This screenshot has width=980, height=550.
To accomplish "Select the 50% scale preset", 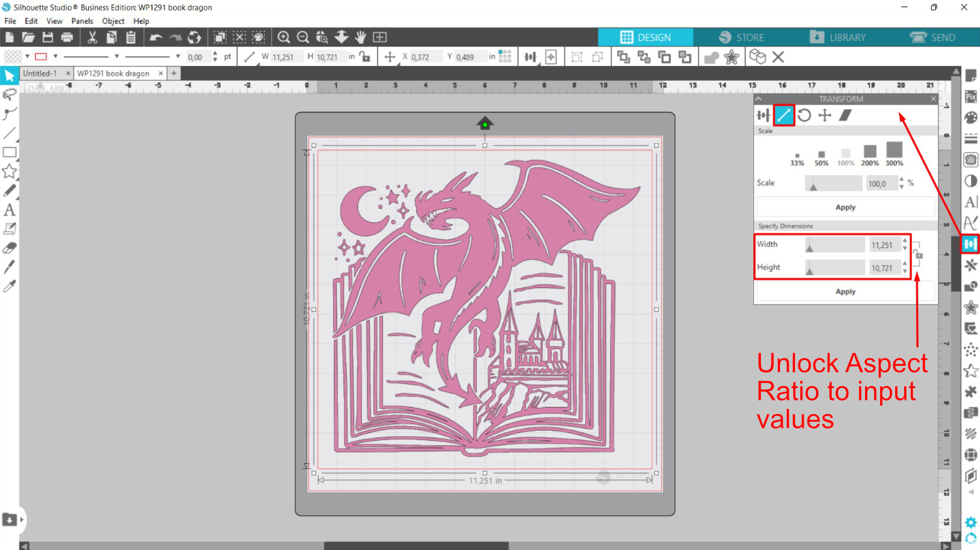I will (821, 159).
